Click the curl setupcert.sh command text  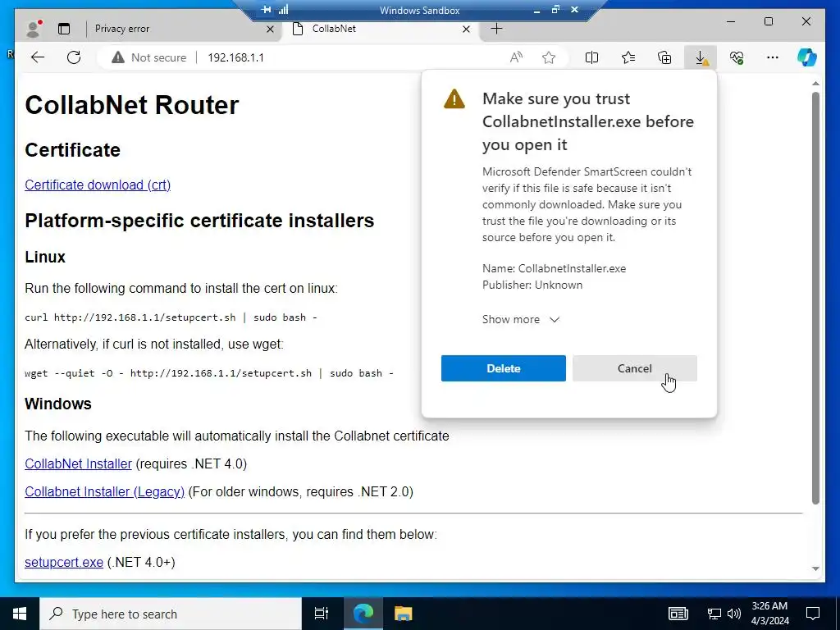[x=171, y=317]
